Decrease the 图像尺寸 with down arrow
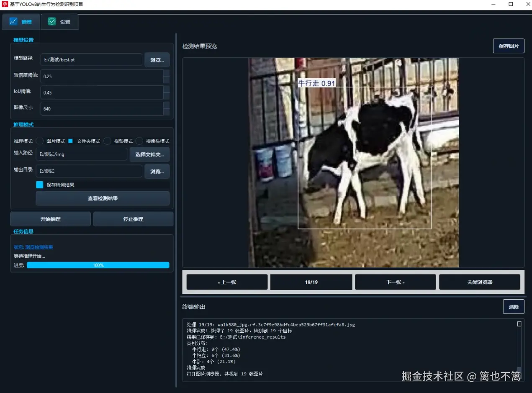532x393 pixels. [167, 112]
